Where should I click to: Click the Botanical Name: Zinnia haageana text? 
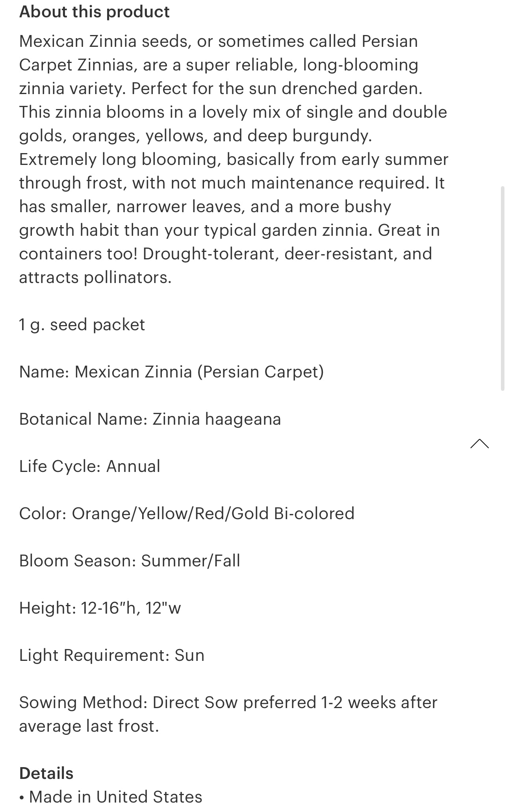click(x=150, y=419)
